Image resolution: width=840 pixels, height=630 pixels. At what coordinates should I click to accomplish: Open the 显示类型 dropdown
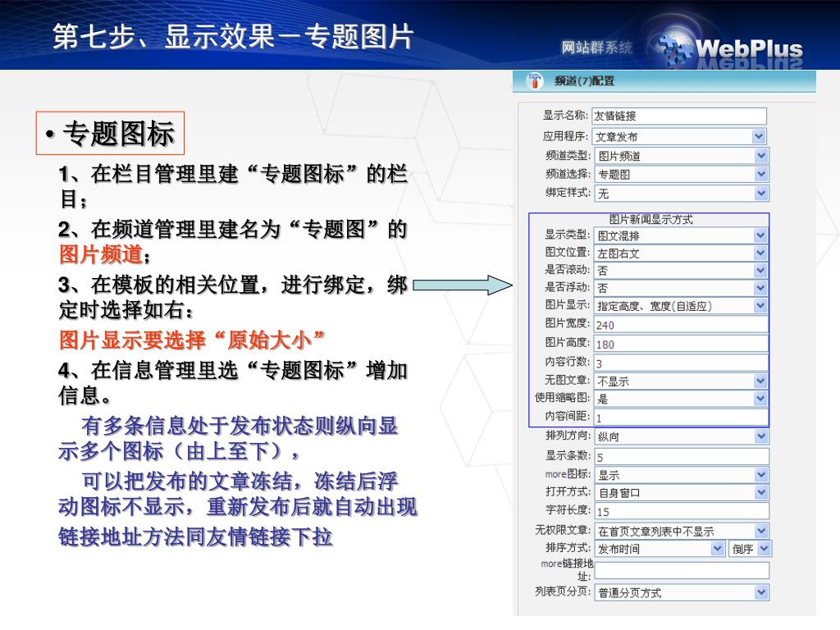click(681, 235)
